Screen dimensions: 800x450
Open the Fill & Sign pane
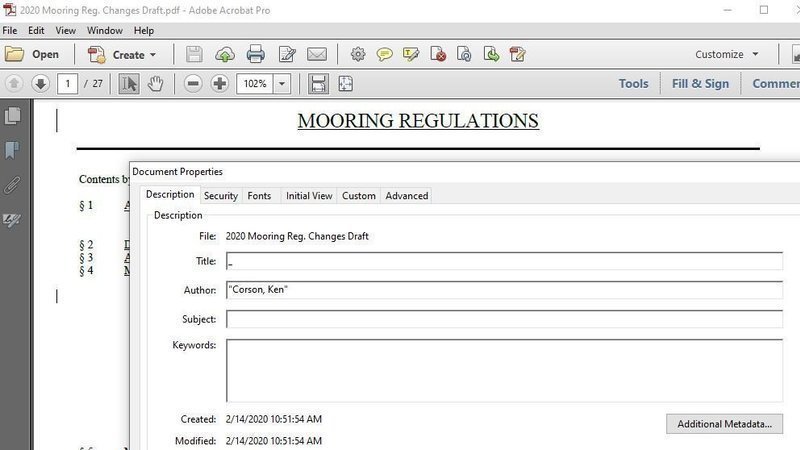click(700, 84)
